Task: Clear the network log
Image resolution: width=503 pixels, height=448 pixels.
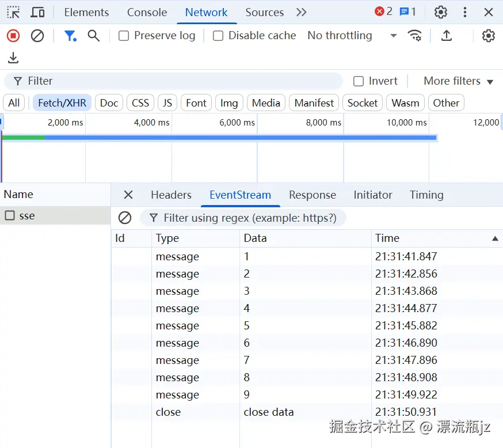Action: 37,36
